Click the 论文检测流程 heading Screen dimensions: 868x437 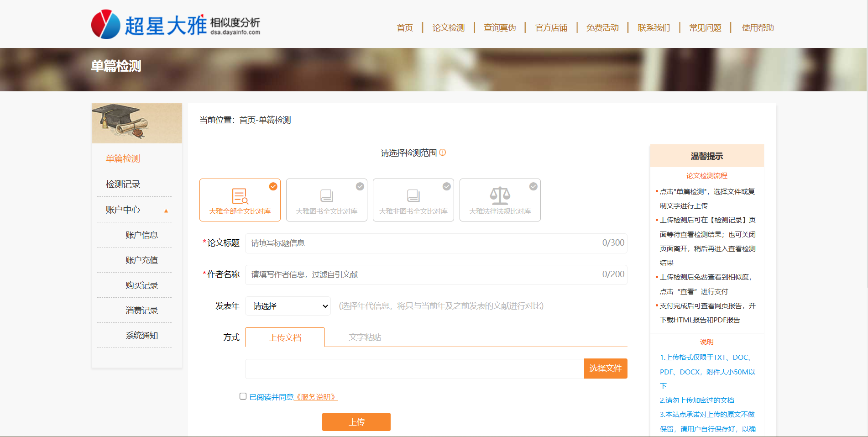(x=707, y=176)
